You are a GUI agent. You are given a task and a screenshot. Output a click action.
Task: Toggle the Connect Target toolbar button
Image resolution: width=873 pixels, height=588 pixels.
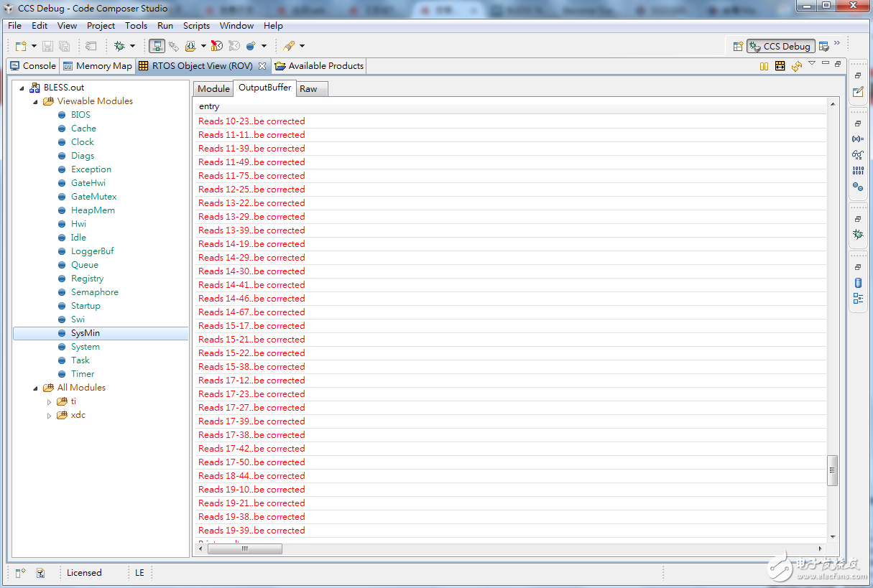157,46
